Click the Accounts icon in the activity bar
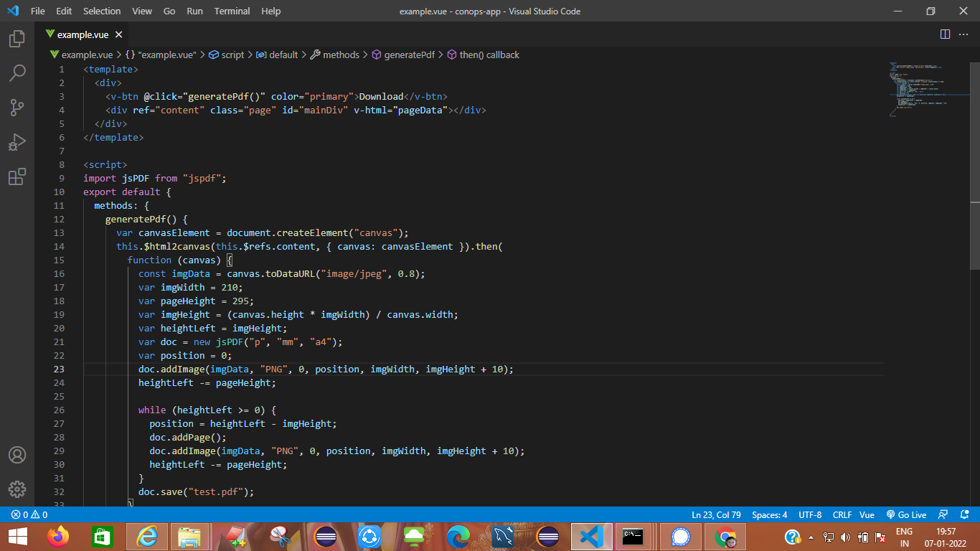Viewport: 980px width, 551px height. (x=17, y=454)
